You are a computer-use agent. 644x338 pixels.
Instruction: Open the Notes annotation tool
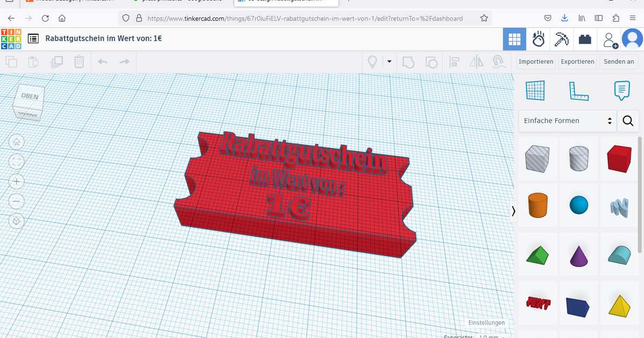tap(621, 91)
